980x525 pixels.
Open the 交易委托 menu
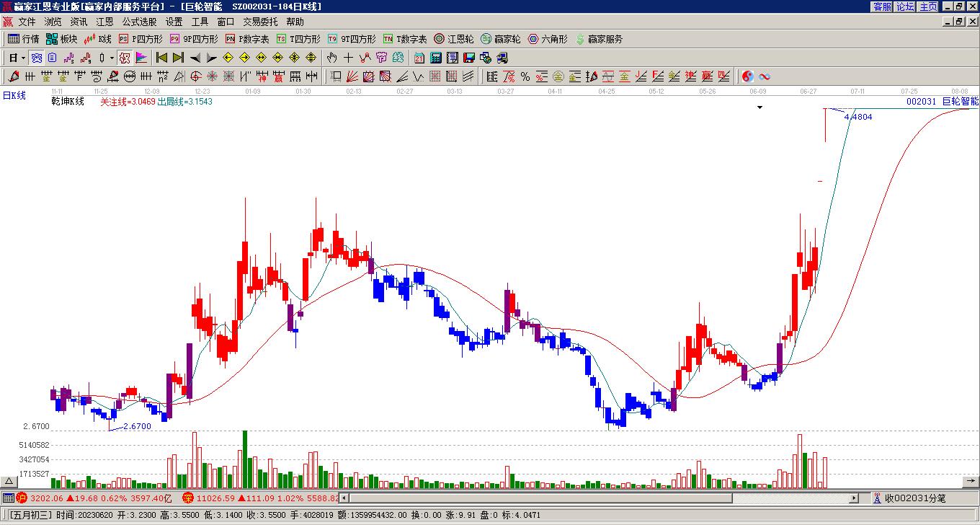tap(260, 22)
